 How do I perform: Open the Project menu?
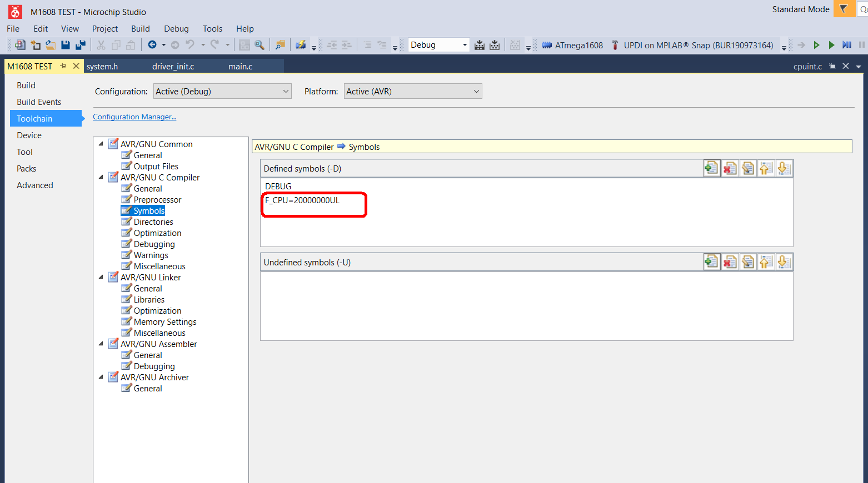tap(105, 29)
